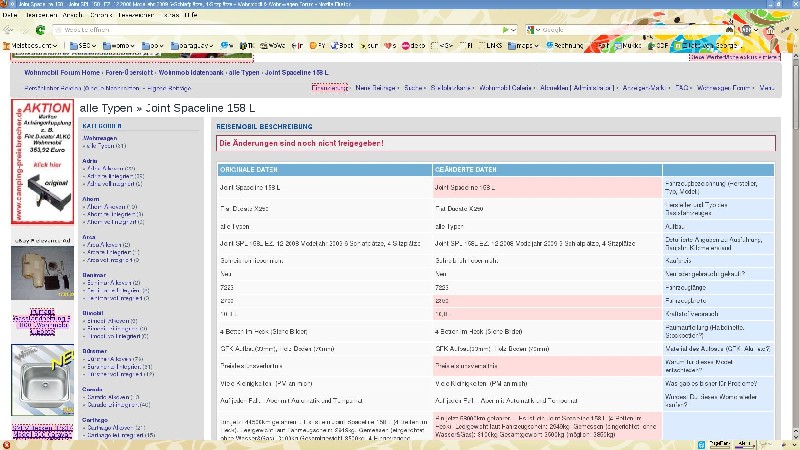Click the binoculars search icon in search box
Viewport: 800px width, 450px height.
click(730, 30)
